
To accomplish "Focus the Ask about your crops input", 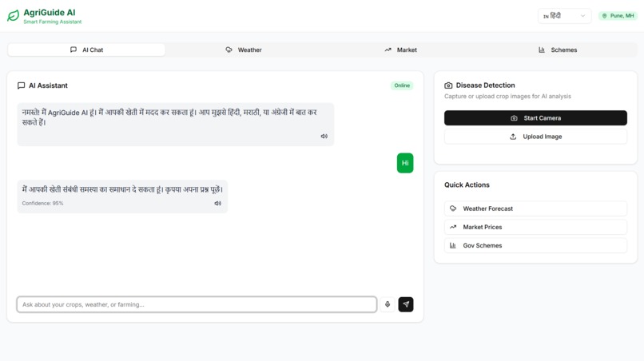I will click(197, 304).
